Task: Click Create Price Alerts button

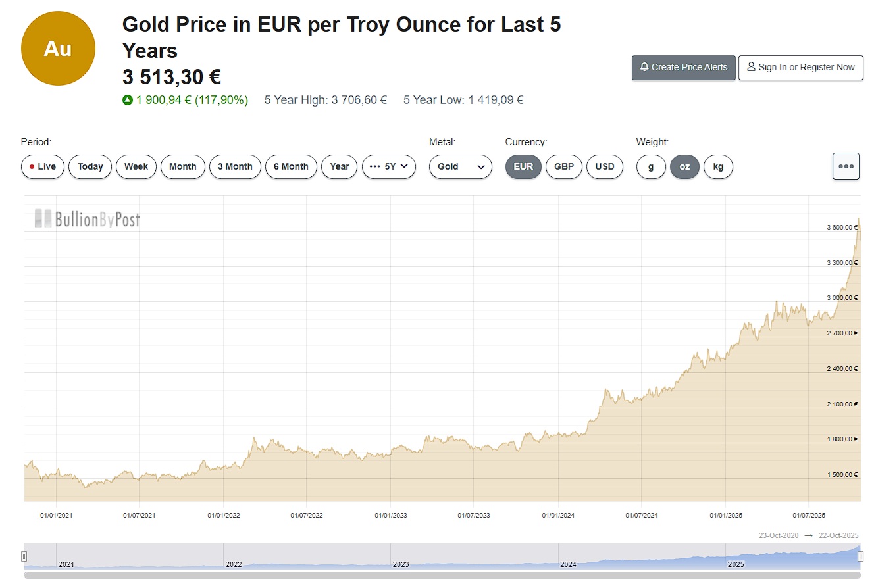Action: pyautogui.click(x=683, y=67)
